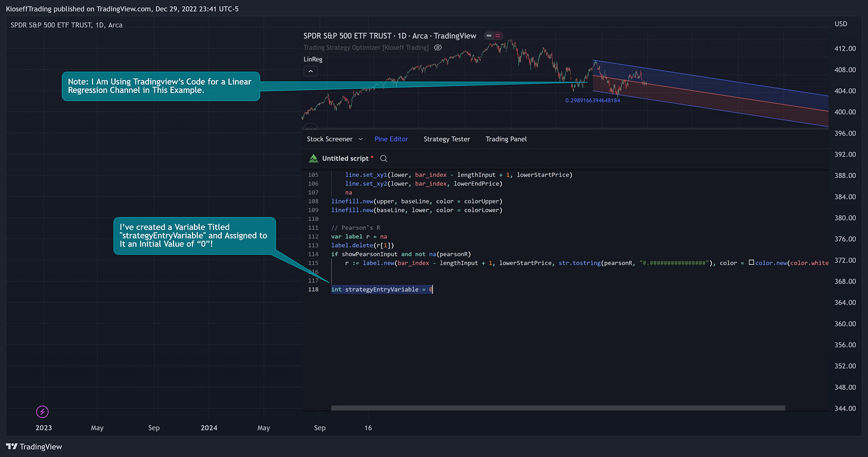
Task: Select the Stock Screener tab
Action: [x=330, y=139]
